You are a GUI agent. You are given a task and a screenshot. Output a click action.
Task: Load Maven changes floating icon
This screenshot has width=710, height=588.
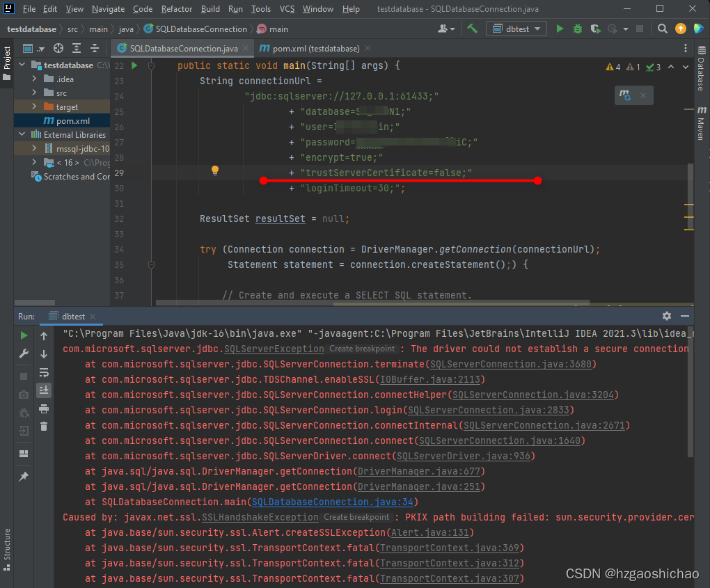click(x=625, y=95)
